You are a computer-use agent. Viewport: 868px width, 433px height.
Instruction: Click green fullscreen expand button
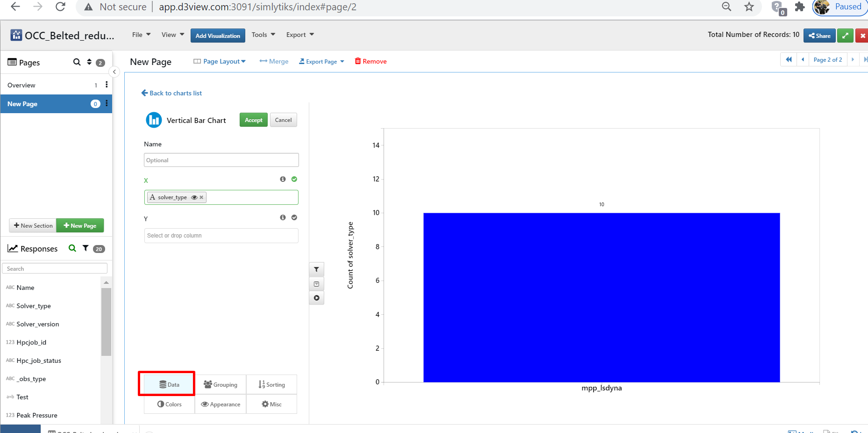845,36
